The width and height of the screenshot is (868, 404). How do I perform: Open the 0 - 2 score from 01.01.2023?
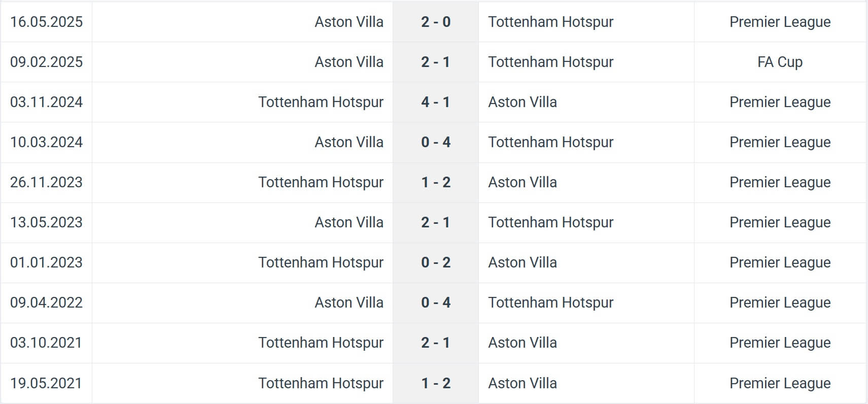coord(436,262)
